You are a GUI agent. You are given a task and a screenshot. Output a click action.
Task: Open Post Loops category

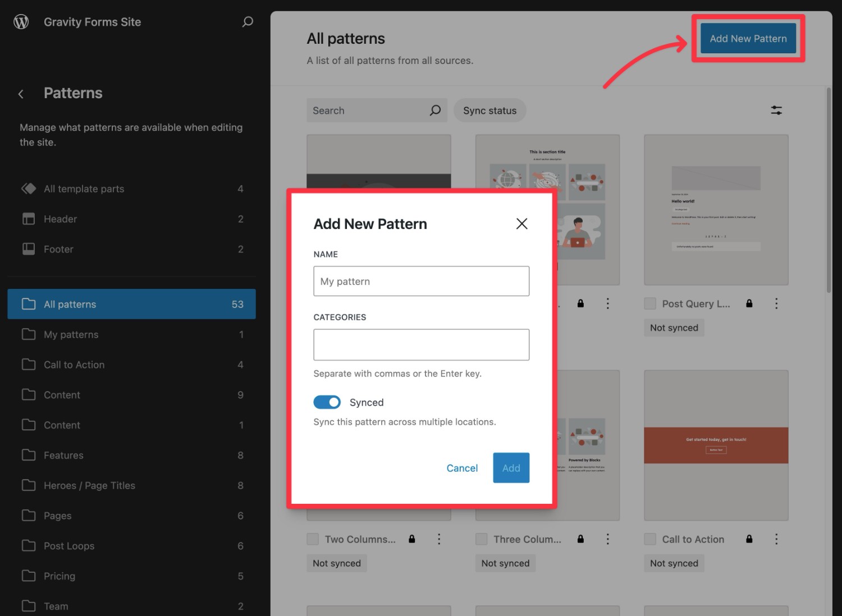click(x=132, y=546)
